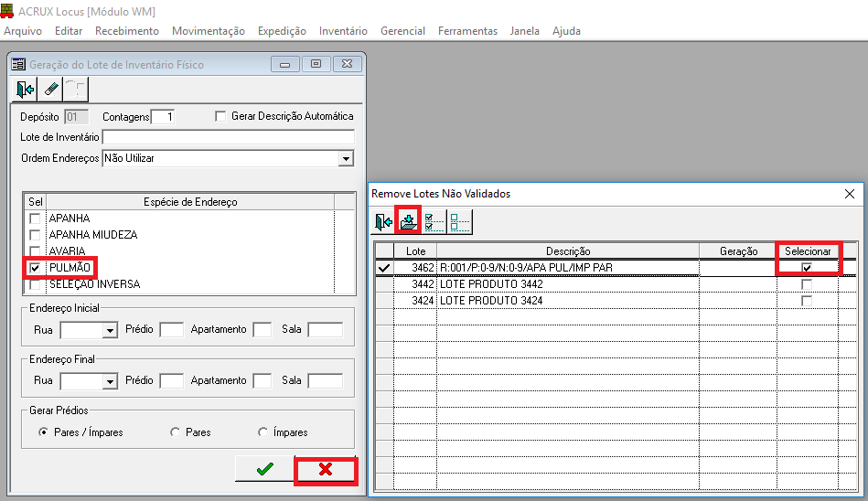The image size is (868, 501).
Task: Click the deselect all checkboxes icon
Action: (459, 222)
